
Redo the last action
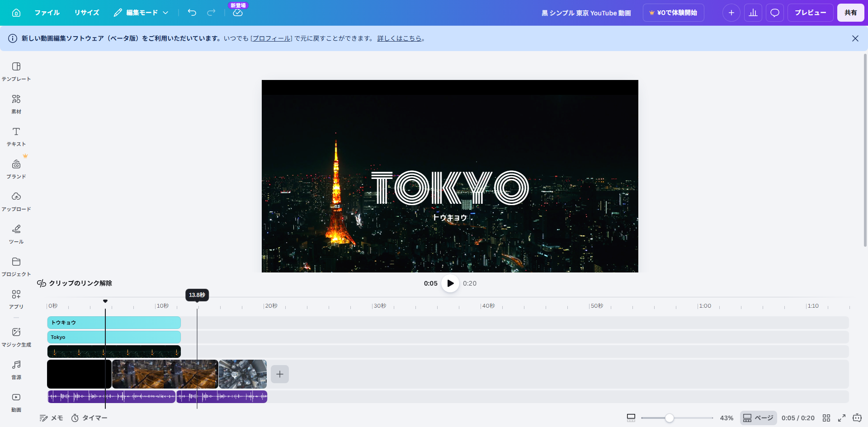coord(211,13)
